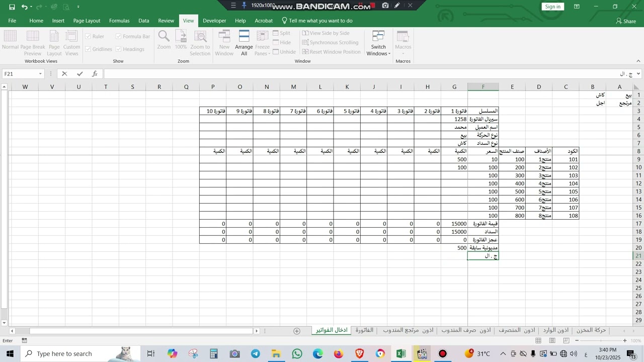Click the Split window button
Viewport: 644px width, 362px height.
281,33
